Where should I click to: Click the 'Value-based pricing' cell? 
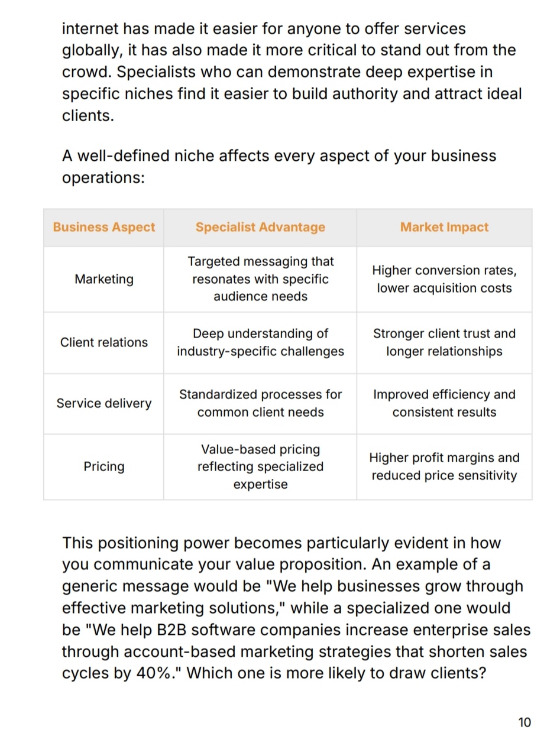point(260,467)
